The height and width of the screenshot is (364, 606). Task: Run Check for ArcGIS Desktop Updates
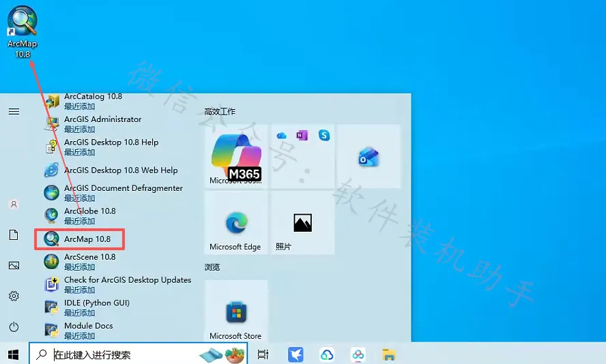point(116,284)
